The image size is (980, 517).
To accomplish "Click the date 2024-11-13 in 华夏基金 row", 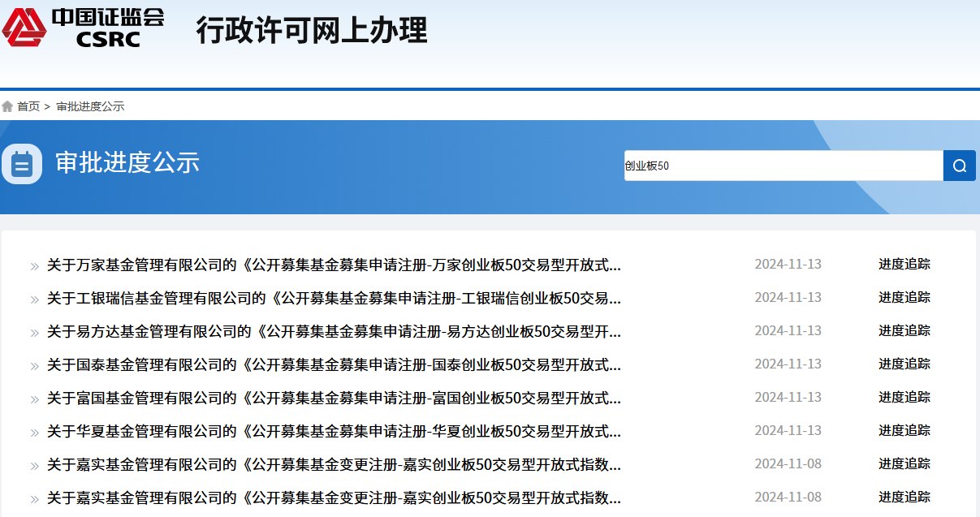I will point(788,430).
